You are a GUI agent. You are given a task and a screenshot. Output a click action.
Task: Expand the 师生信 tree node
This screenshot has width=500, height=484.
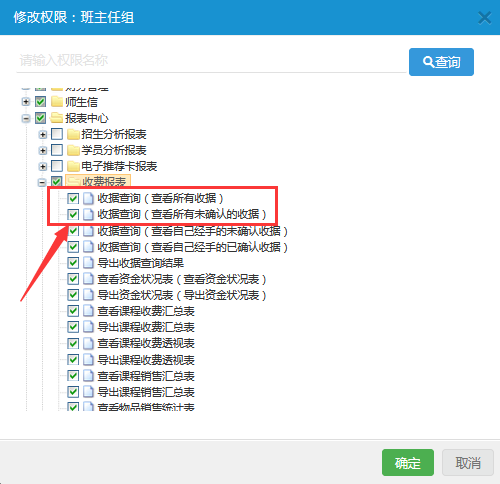pos(26,102)
